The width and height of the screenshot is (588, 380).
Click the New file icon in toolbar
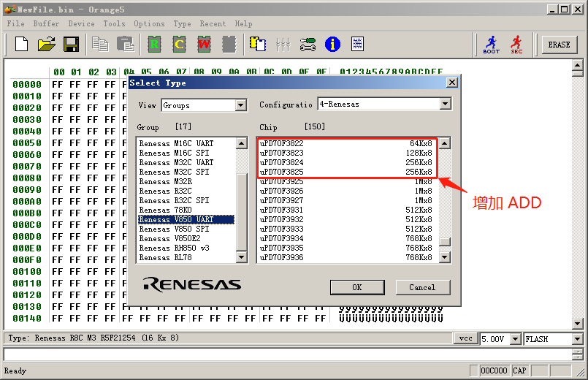coord(22,45)
